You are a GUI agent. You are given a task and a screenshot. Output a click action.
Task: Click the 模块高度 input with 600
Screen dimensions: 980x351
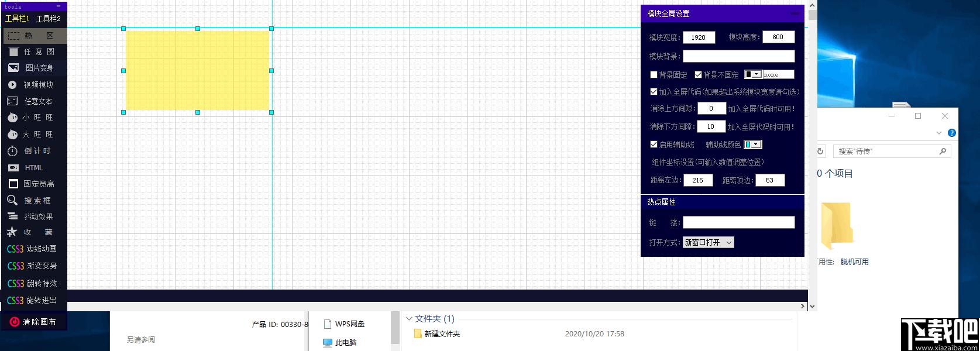tap(778, 37)
